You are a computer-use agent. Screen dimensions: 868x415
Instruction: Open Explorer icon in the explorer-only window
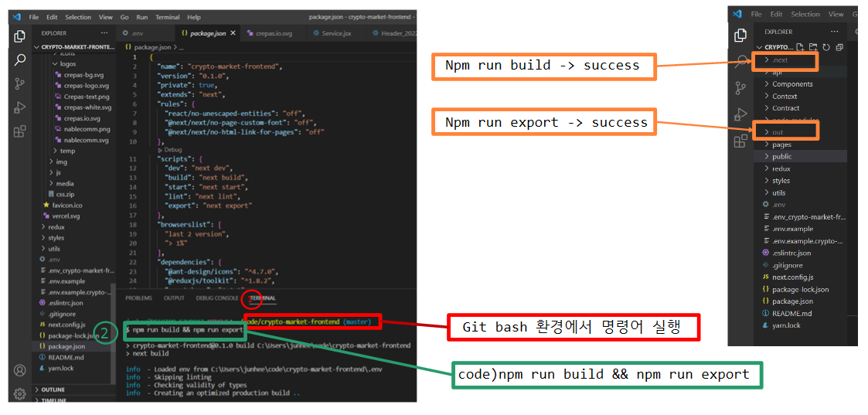tap(740, 36)
